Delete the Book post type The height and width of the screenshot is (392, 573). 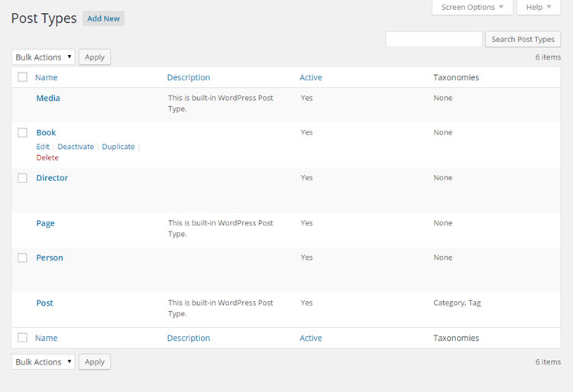click(47, 158)
